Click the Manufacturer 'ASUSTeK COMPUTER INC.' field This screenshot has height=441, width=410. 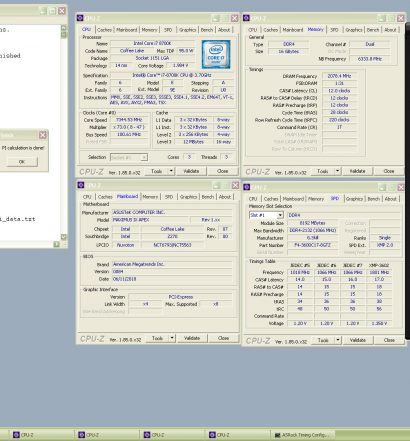coord(172,213)
